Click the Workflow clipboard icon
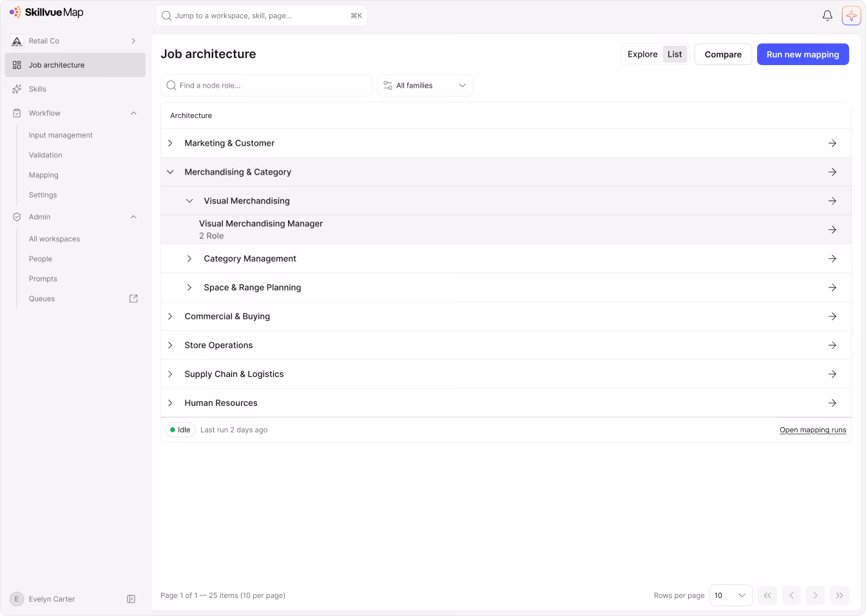This screenshot has height=616, width=866. [17, 113]
